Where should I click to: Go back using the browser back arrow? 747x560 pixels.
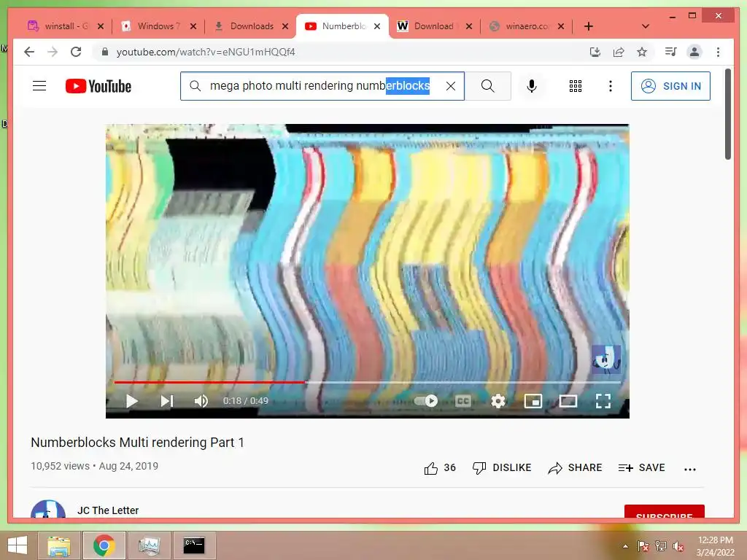pyautogui.click(x=29, y=52)
